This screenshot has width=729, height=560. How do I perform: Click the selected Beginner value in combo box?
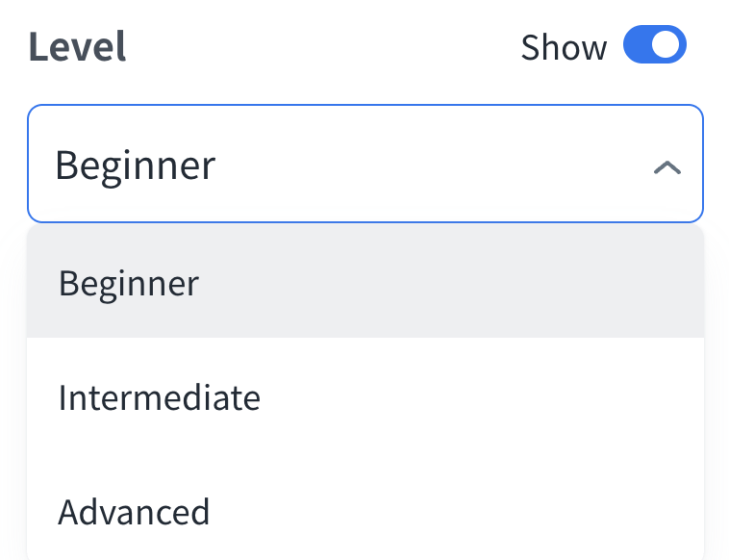136,165
